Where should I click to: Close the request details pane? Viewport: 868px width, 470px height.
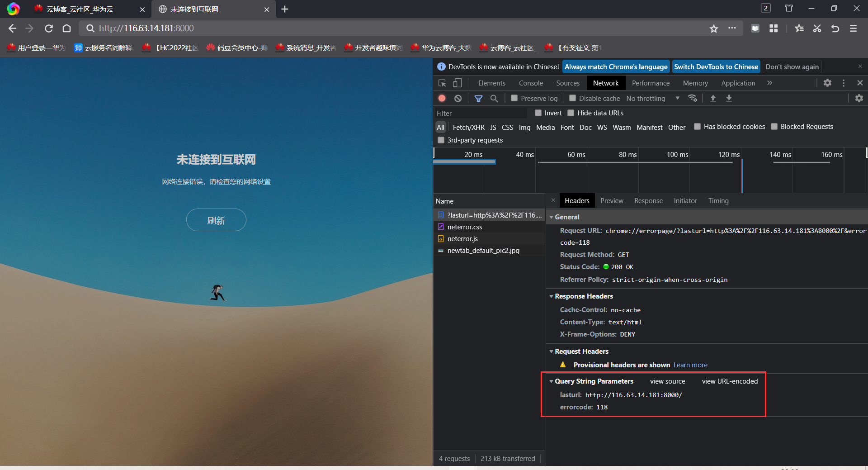point(553,200)
